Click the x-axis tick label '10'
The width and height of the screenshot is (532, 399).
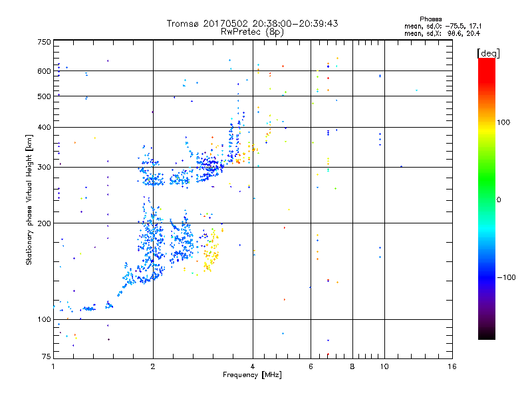tap(384, 366)
